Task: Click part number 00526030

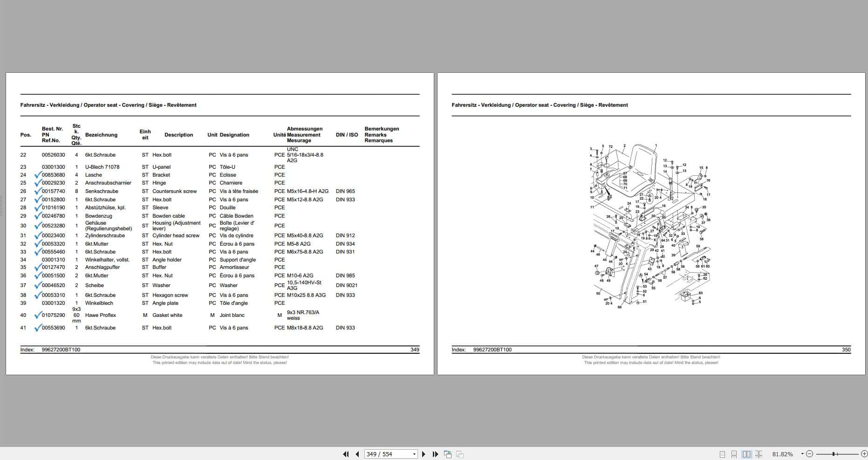Action: (x=54, y=155)
